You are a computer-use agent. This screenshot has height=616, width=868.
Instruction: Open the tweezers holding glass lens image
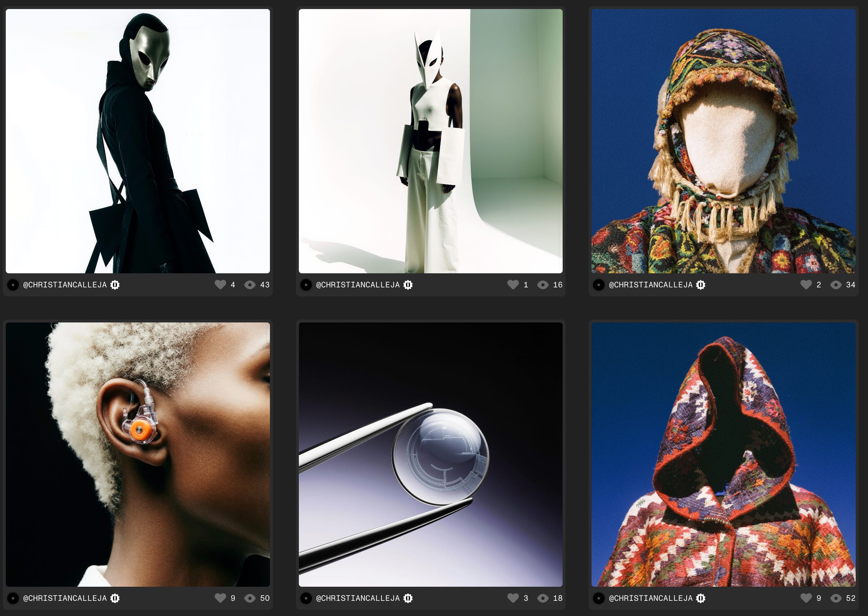tap(430, 454)
